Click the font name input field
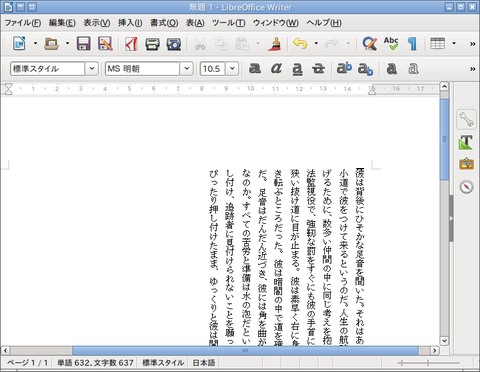 click(143, 69)
